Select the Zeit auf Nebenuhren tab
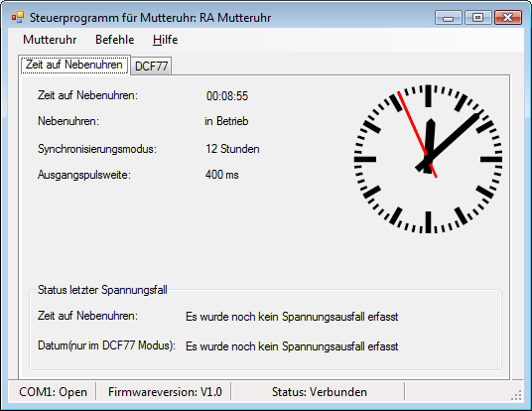This screenshot has height=411, width=532. [x=74, y=65]
